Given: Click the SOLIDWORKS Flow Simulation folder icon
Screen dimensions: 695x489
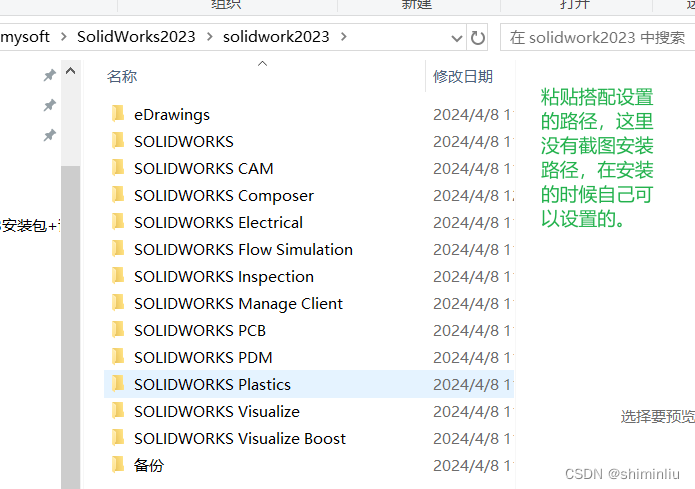Looking at the screenshot, I should [118, 249].
